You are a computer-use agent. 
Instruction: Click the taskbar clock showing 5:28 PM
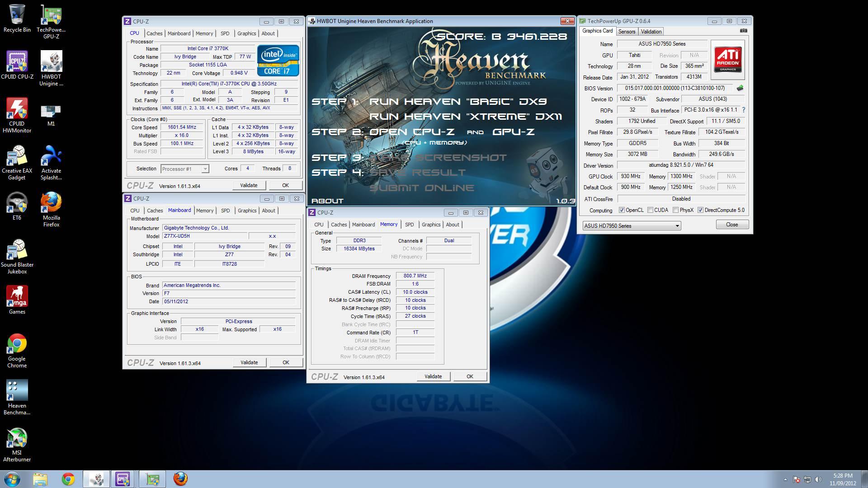tap(843, 479)
